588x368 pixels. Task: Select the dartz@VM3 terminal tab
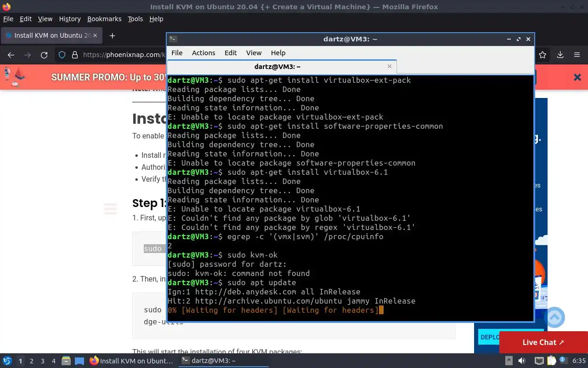point(282,67)
